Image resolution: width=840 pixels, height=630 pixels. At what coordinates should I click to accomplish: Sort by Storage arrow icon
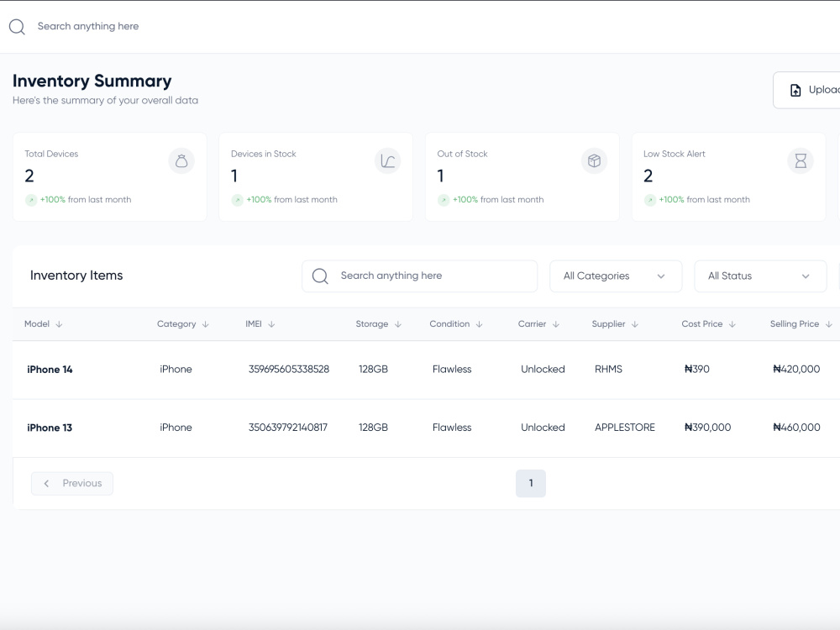point(398,324)
